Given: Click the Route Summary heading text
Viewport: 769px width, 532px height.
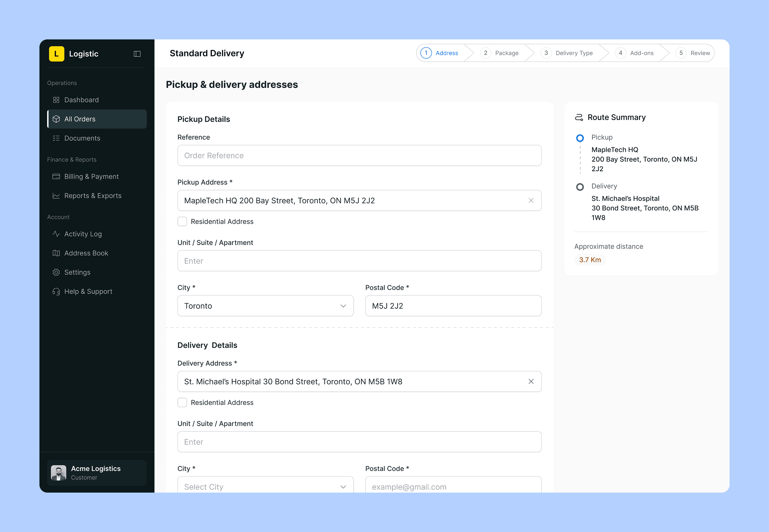Looking at the screenshot, I should 617,117.
